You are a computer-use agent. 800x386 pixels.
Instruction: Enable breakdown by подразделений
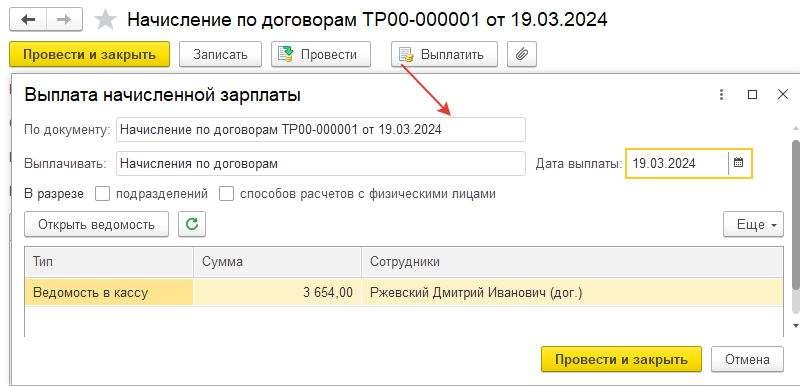click(x=103, y=194)
